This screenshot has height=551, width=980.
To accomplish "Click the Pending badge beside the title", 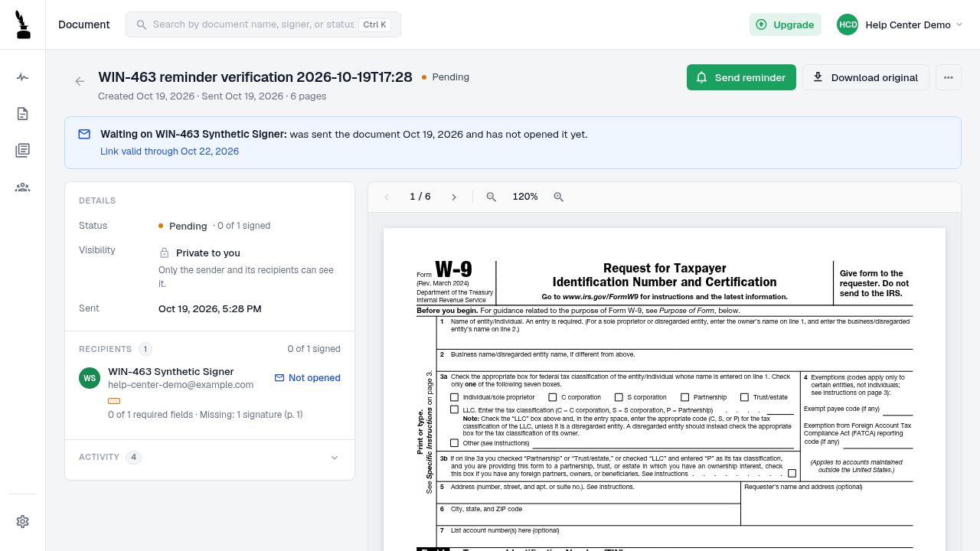I will [446, 77].
